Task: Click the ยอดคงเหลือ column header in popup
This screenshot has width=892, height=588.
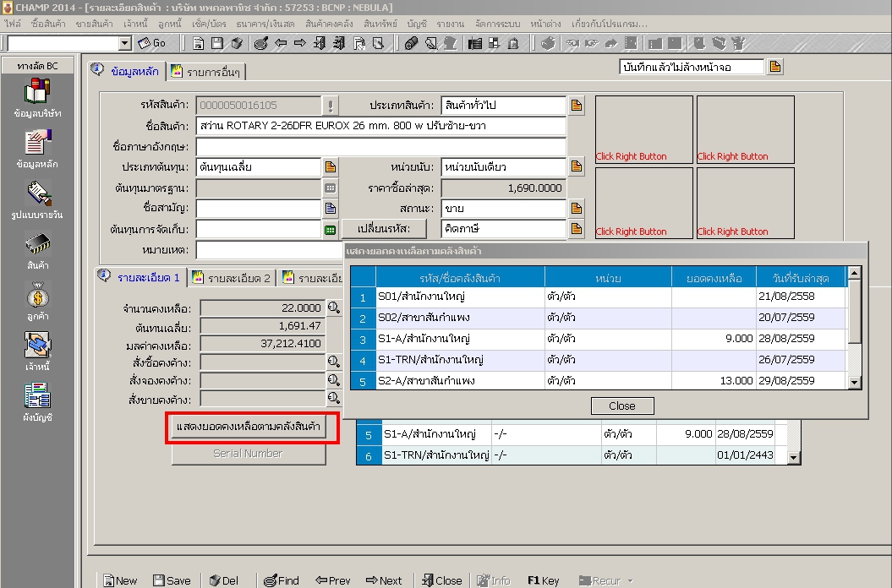Action: (714, 278)
